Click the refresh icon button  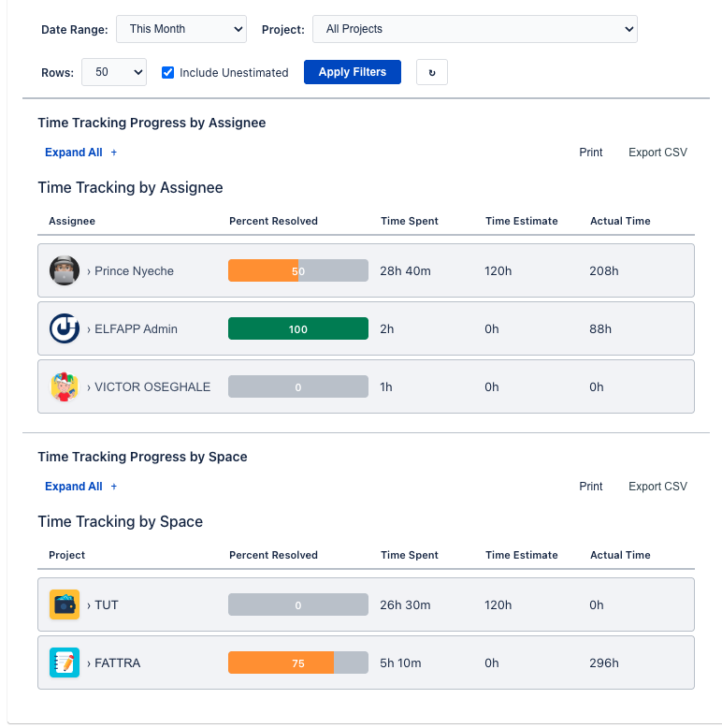(x=432, y=72)
